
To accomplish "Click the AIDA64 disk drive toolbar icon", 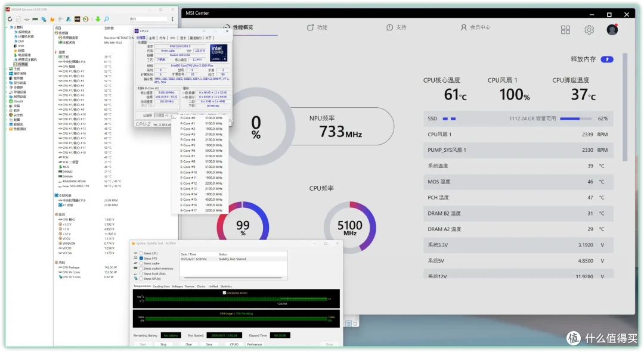I will 27,19.
